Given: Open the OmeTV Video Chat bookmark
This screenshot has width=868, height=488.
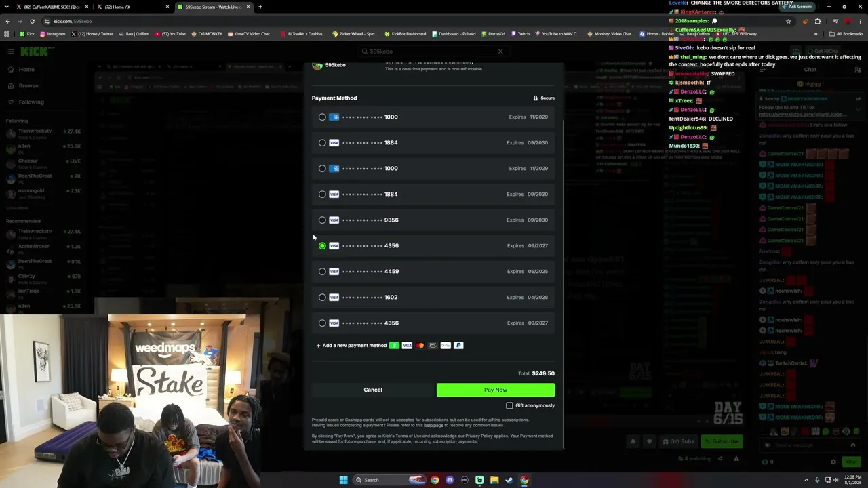Looking at the screenshot, I should coord(250,34).
